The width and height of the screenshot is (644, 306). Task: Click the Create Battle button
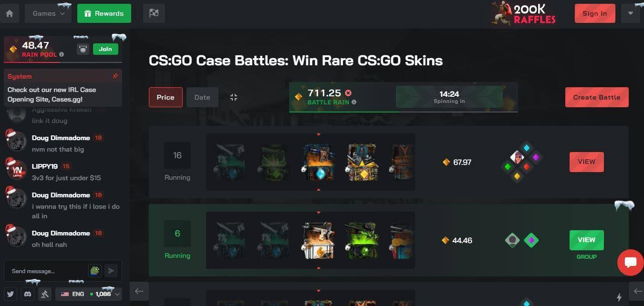coord(597,97)
